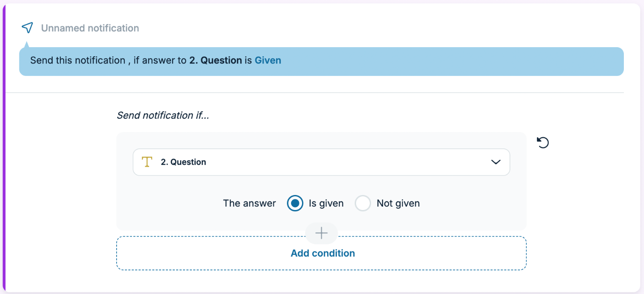Click The answer label
Viewport: 644px width, 294px height.
[x=249, y=204]
